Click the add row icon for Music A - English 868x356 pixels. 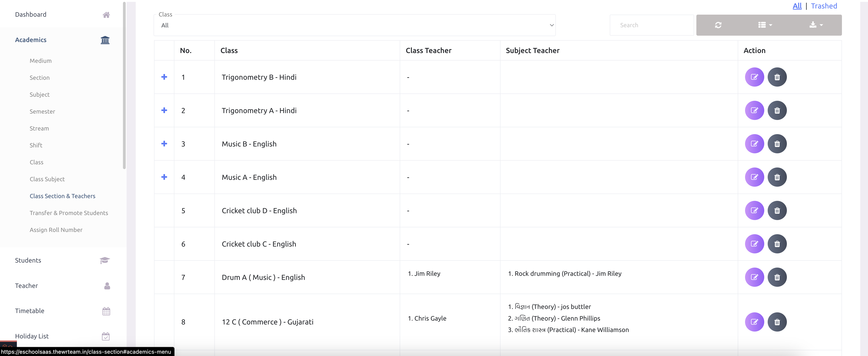(x=164, y=177)
